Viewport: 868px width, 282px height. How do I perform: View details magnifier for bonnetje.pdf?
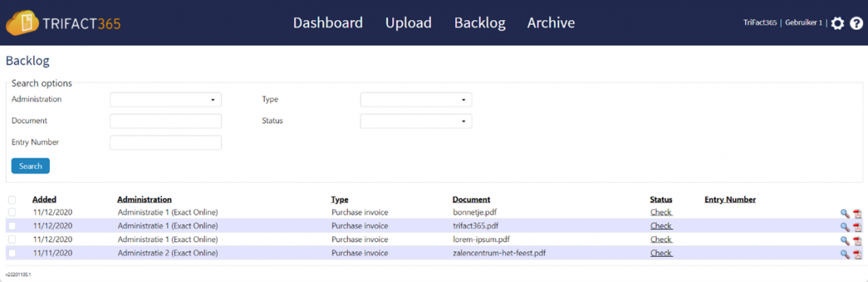click(844, 213)
